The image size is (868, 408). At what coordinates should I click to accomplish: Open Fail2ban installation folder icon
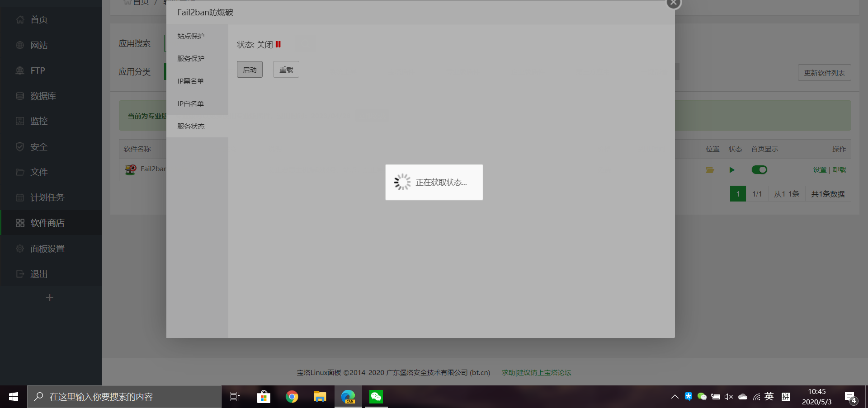click(710, 170)
